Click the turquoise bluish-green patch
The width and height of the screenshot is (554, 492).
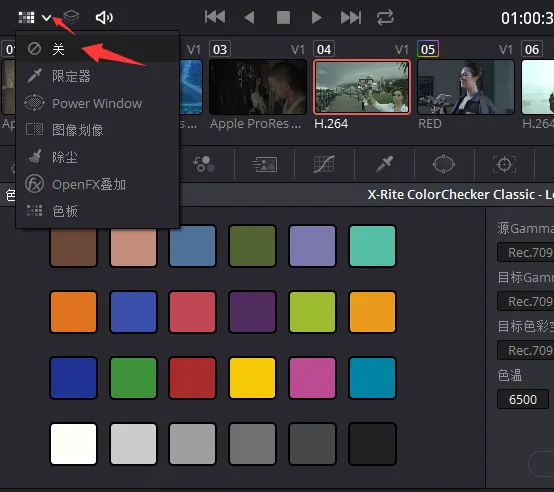pos(372,246)
